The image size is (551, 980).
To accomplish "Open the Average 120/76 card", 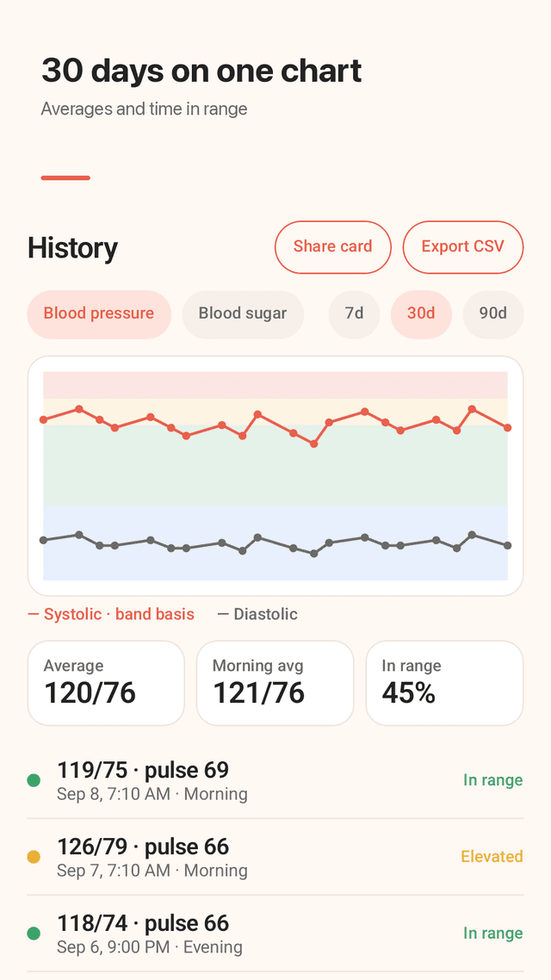I will pos(106,683).
